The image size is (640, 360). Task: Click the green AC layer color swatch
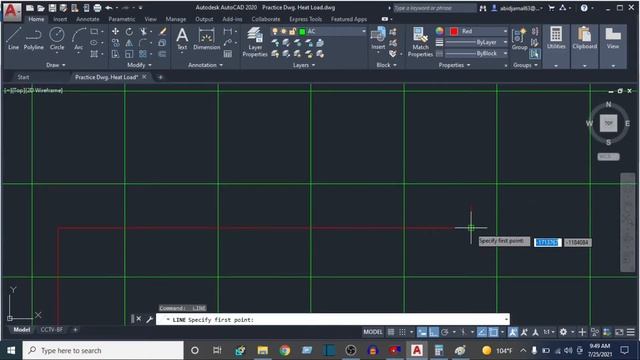pyautogui.click(x=302, y=31)
